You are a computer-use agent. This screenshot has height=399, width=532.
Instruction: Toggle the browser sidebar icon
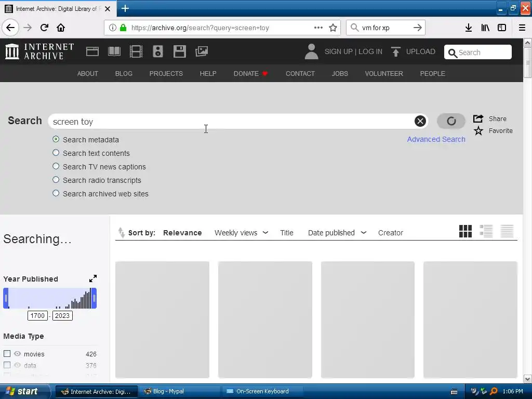coord(502,28)
